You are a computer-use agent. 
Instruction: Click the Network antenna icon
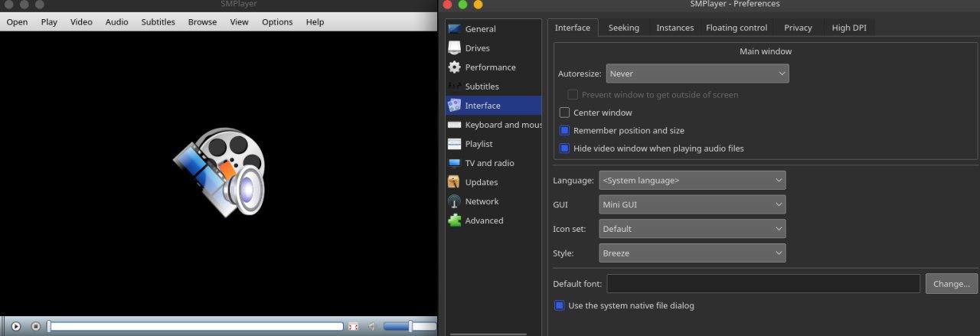coord(455,201)
